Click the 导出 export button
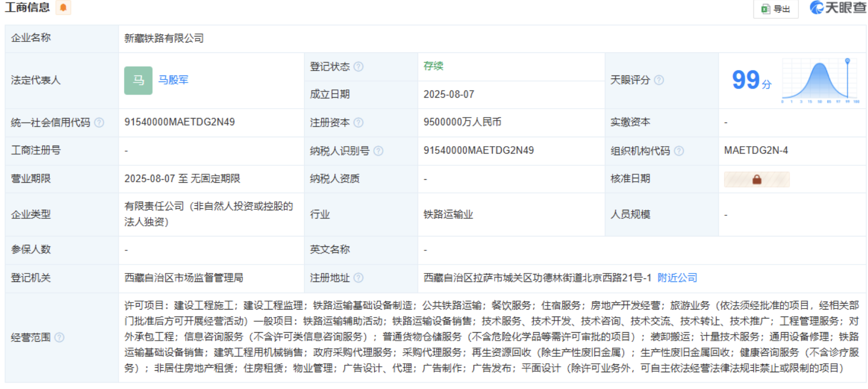The width and height of the screenshot is (868, 389). coord(776,9)
